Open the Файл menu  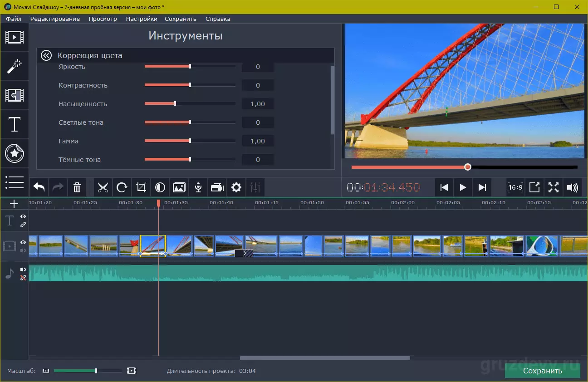tap(14, 19)
